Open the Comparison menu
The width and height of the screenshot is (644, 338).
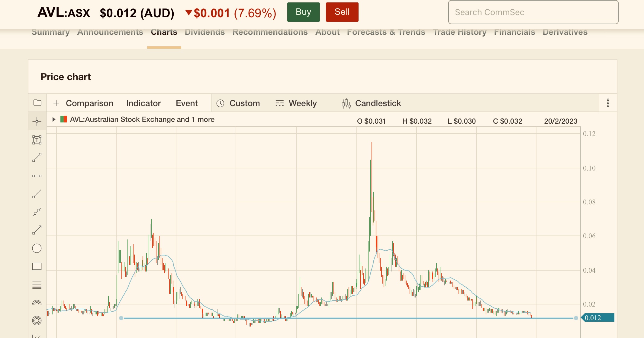tap(89, 103)
